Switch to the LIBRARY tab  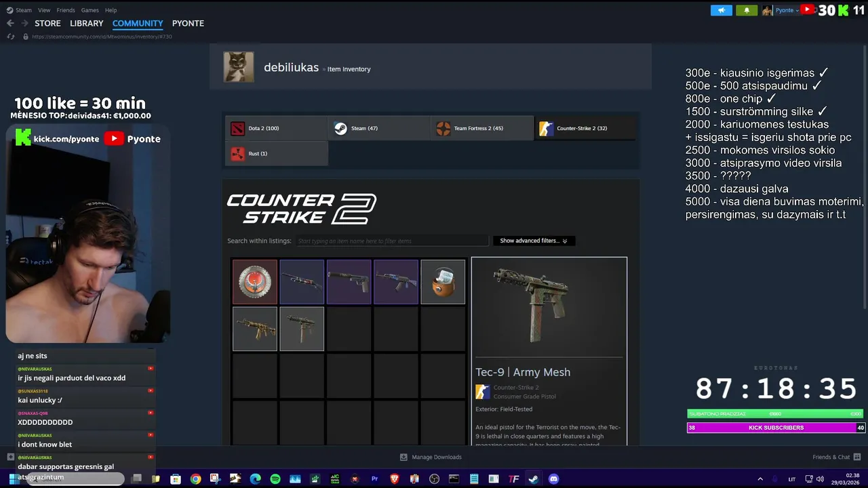pyautogui.click(x=87, y=23)
